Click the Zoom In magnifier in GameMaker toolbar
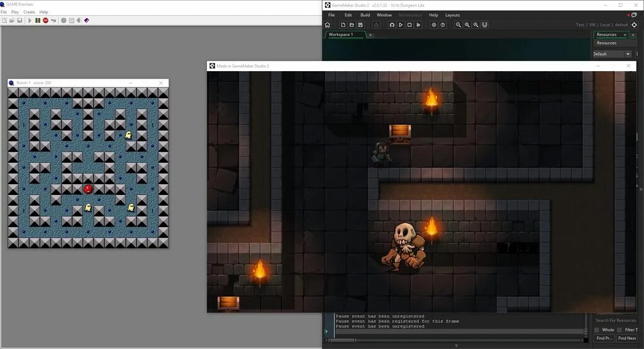Screen dimensions: 644x349 coord(475,25)
